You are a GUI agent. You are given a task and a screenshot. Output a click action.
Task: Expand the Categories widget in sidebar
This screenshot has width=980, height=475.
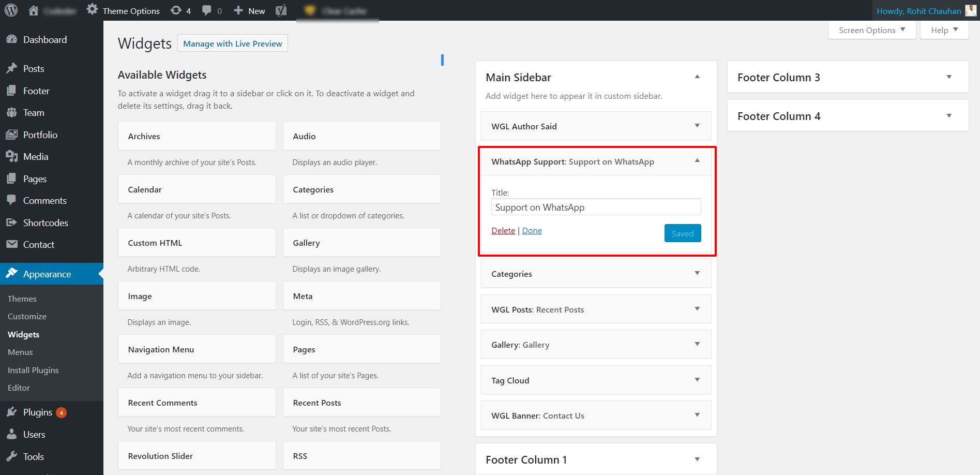click(x=697, y=273)
